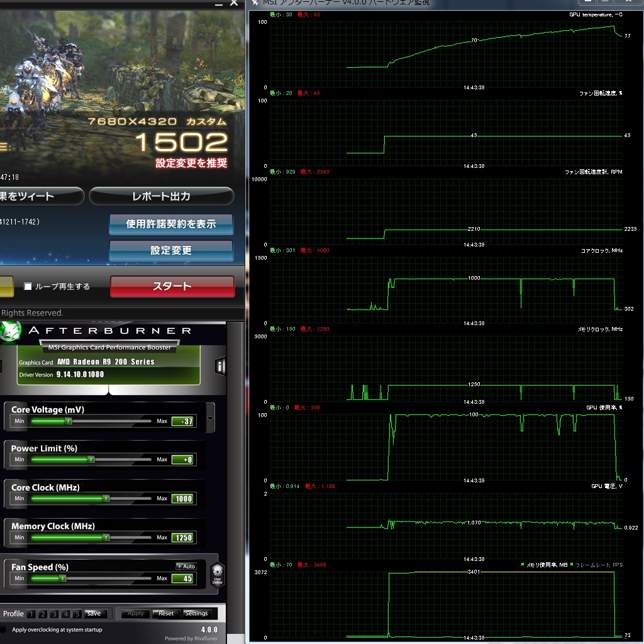
Task: Click the レポート出力 report output button
Action: pos(162,196)
